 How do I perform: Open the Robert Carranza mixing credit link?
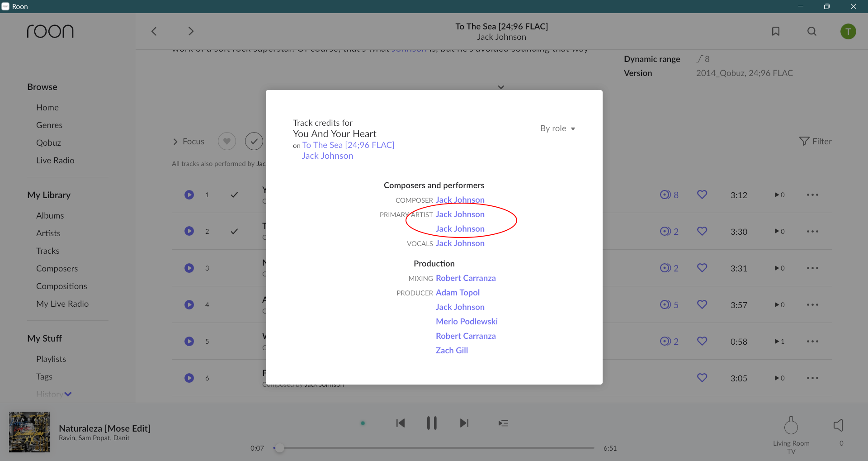pyautogui.click(x=466, y=278)
